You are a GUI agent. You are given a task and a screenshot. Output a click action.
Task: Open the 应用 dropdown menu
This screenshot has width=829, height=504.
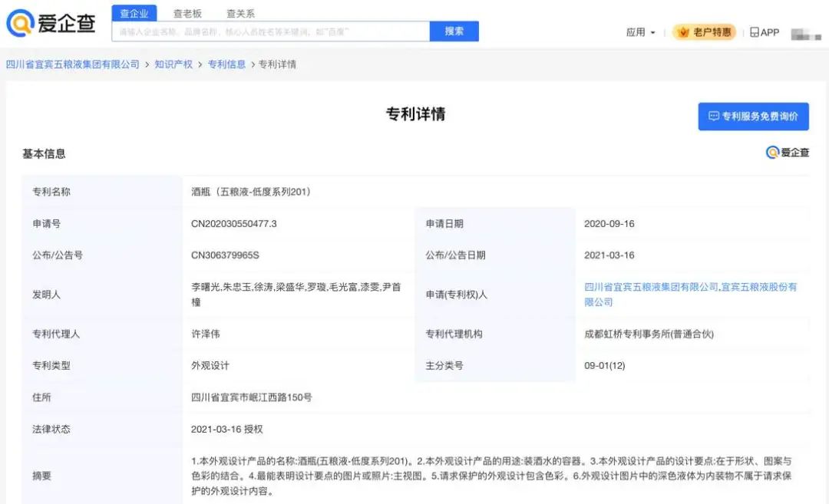[x=641, y=32]
